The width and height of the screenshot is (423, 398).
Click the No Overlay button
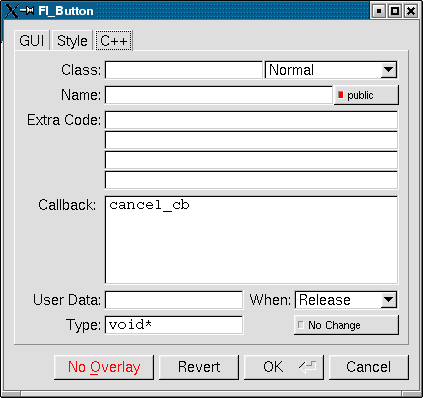pyautogui.click(x=104, y=367)
